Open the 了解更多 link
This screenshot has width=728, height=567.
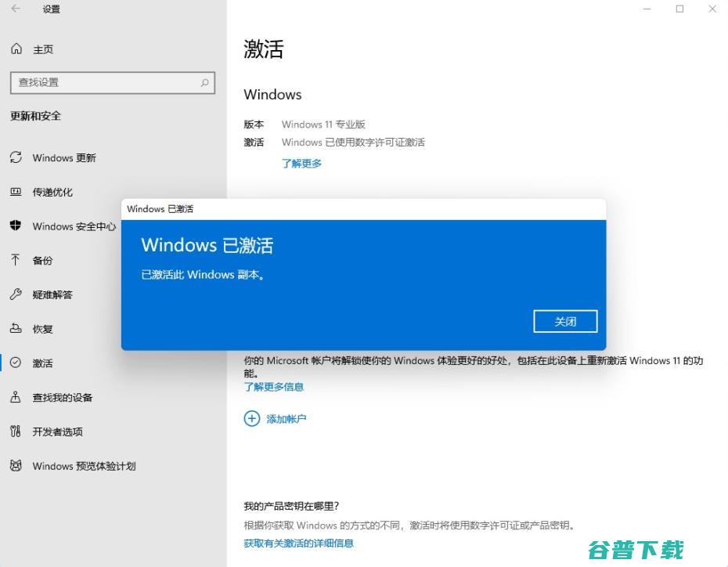(x=301, y=163)
